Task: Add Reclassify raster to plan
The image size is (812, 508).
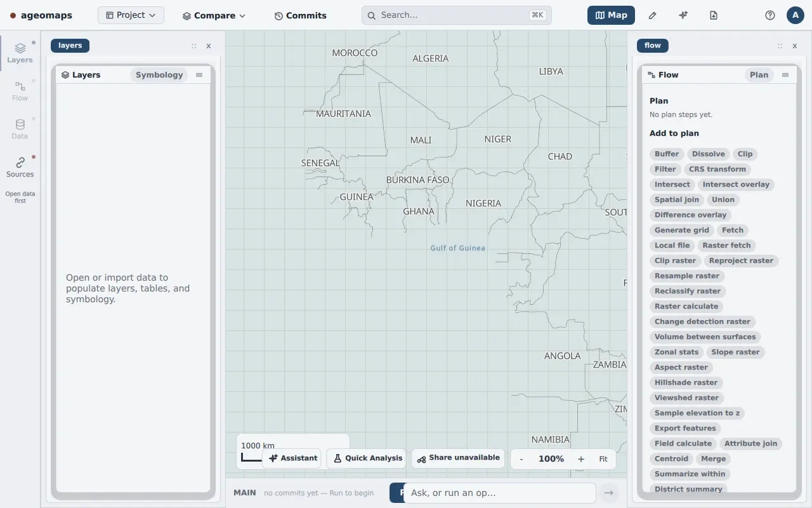Action: (688, 291)
